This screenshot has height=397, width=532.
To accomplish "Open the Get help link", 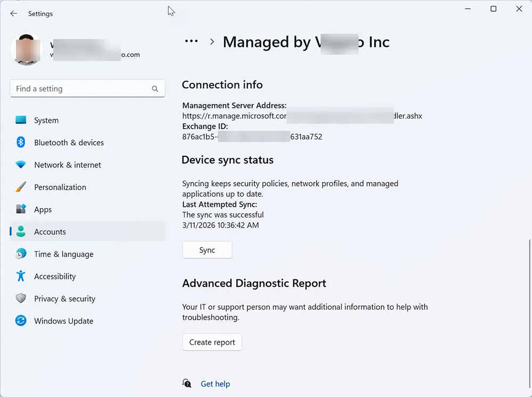I will click(x=215, y=383).
